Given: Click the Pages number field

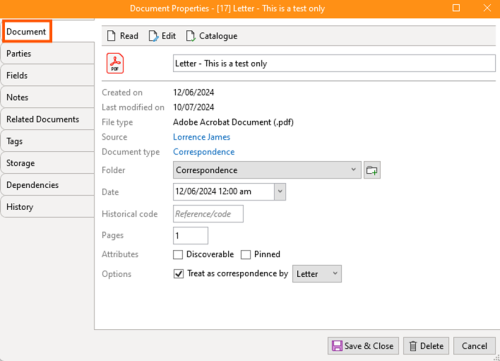Looking at the screenshot, I should point(191,236).
